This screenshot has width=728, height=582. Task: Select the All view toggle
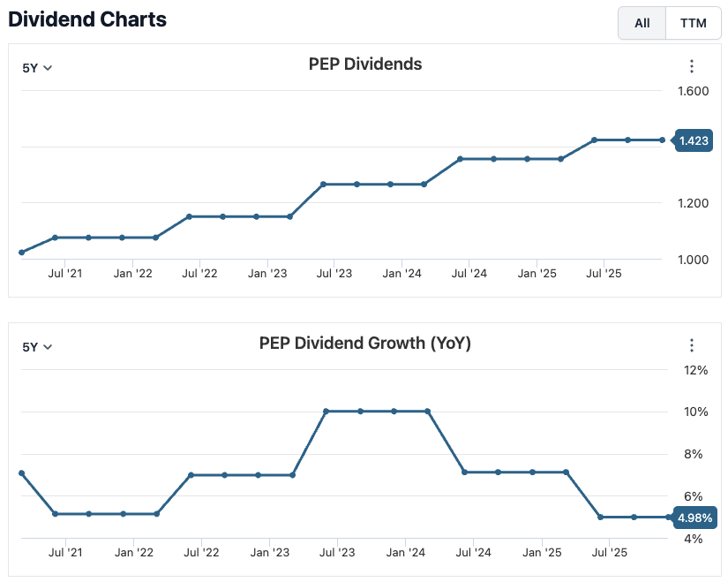(642, 23)
